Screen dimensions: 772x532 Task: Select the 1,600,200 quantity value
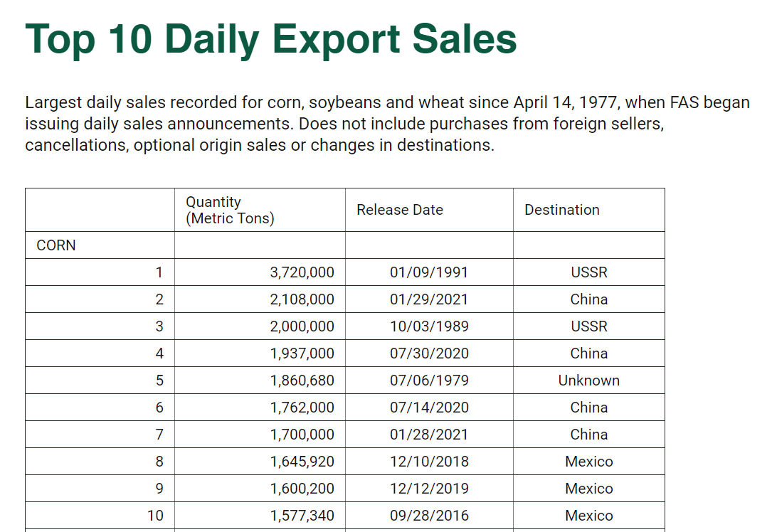click(x=302, y=489)
